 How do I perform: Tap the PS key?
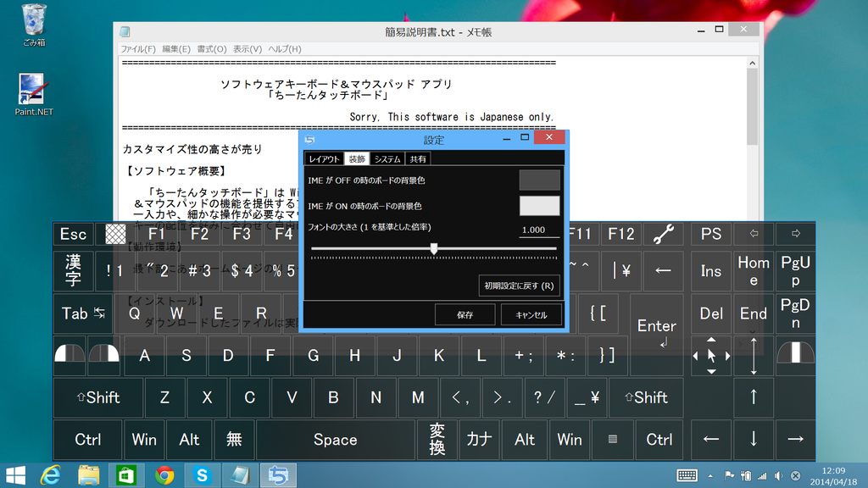point(711,234)
